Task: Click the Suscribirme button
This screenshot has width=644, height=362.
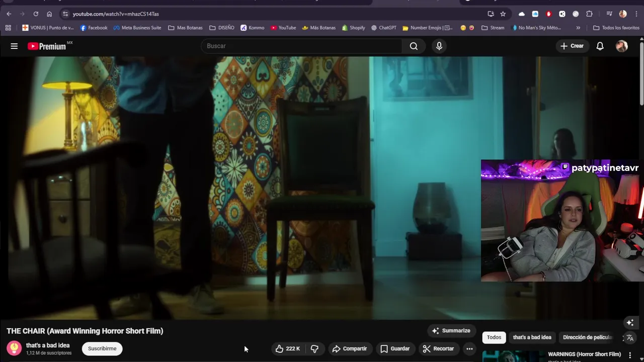Action: [x=102, y=348]
